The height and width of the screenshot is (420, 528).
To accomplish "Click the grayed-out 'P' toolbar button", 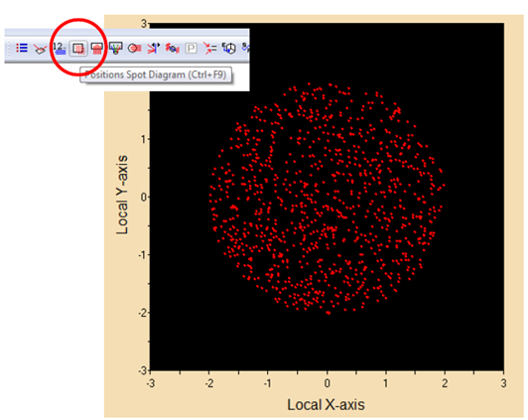I will [x=191, y=49].
